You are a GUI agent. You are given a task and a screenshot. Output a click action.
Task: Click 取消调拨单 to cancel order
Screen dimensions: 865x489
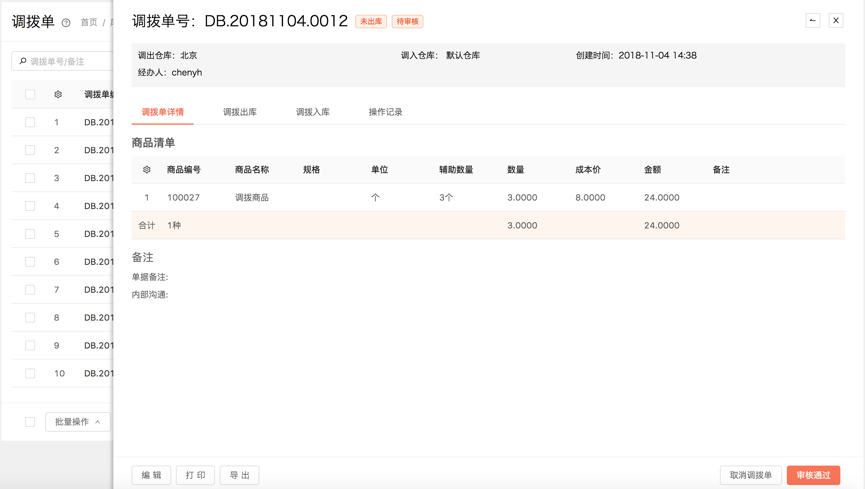point(750,475)
